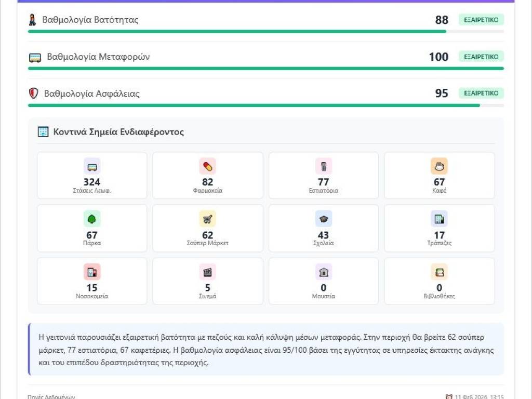The height and width of the screenshot is (399, 532).
Task: Click the libraries books icon
Action: pyautogui.click(x=439, y=272)
